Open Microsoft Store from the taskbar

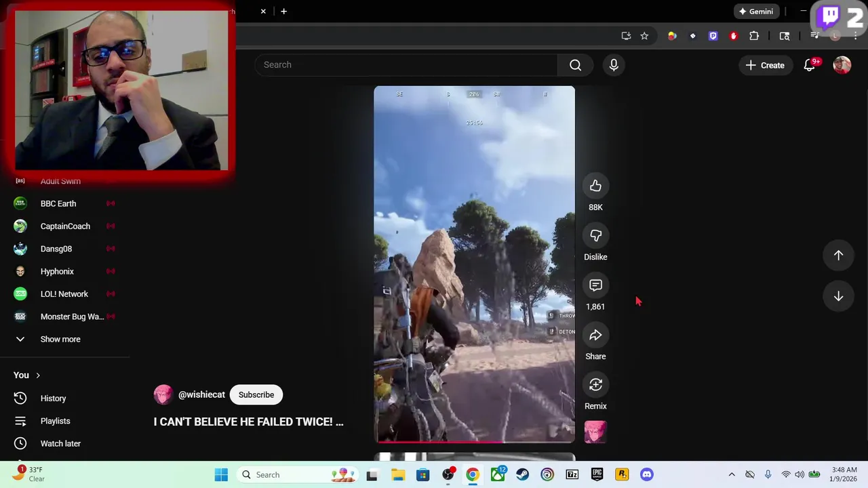pos(422,475)
